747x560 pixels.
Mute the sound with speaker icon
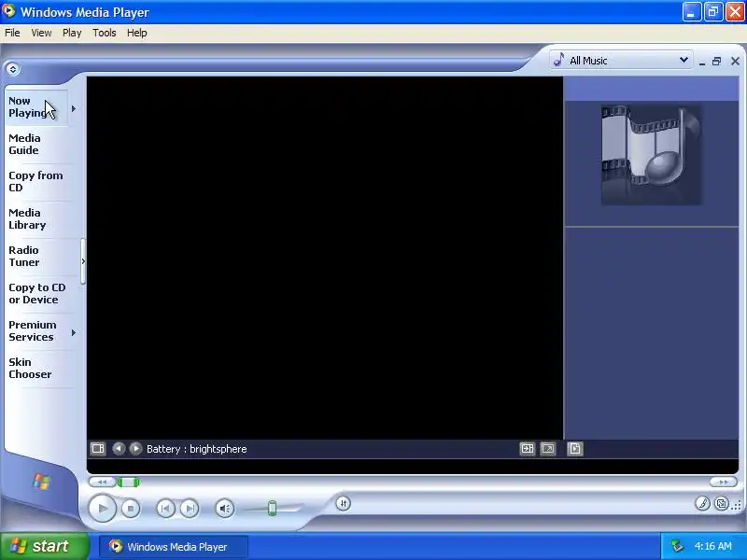point(224,509)
